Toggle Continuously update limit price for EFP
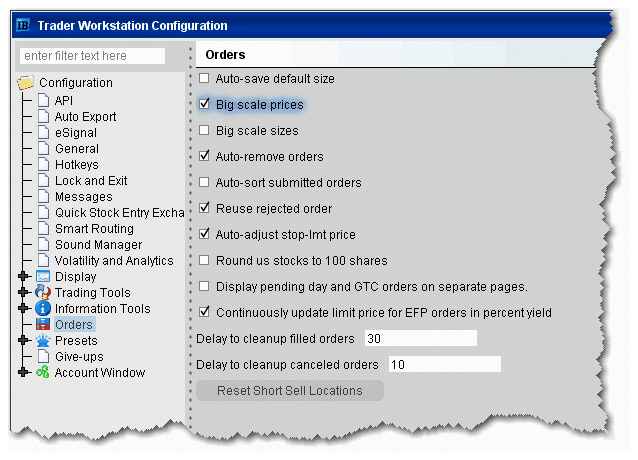The image size is (638, 460). (204, 312)
